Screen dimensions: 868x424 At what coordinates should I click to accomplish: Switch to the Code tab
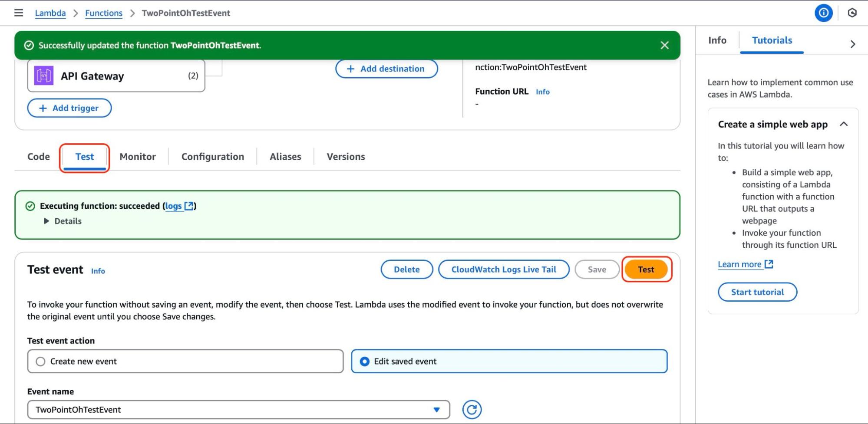click(39, 157)
